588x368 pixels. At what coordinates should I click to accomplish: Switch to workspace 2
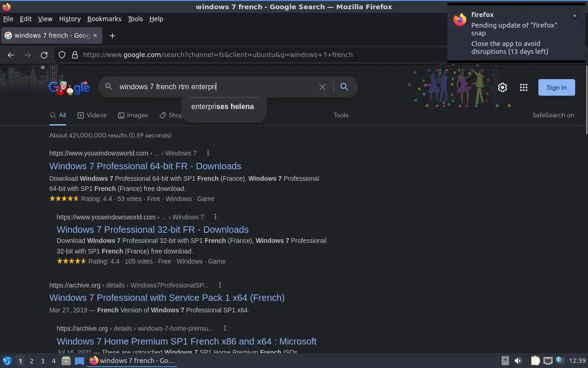click(x=31, y=361)
